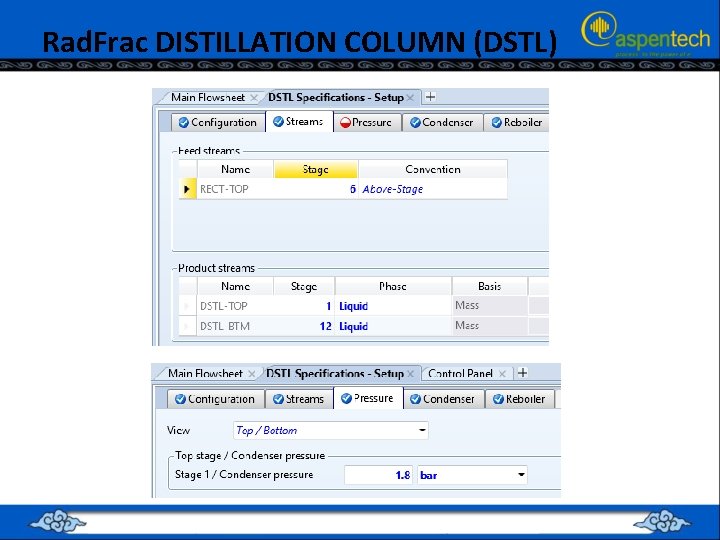
Task: Edit the Stage 1 condenser pressure value 1.8
Action: point(379,475)
